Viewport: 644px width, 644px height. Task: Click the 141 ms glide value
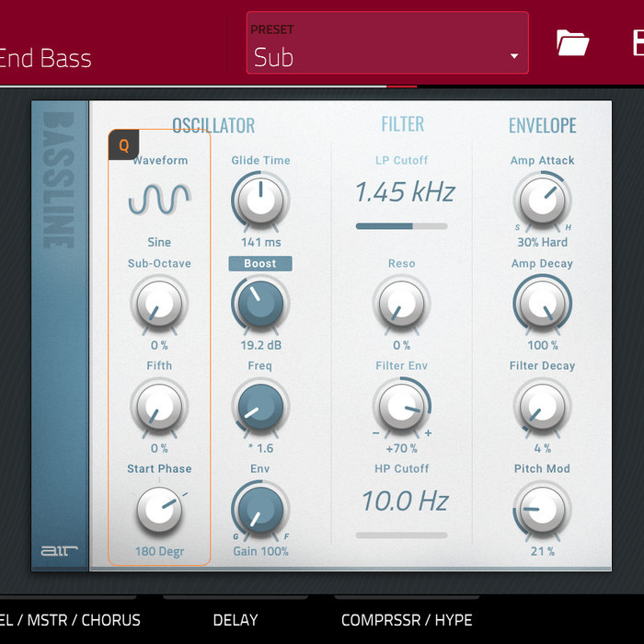pyautogui.click(x=261, y=242)
